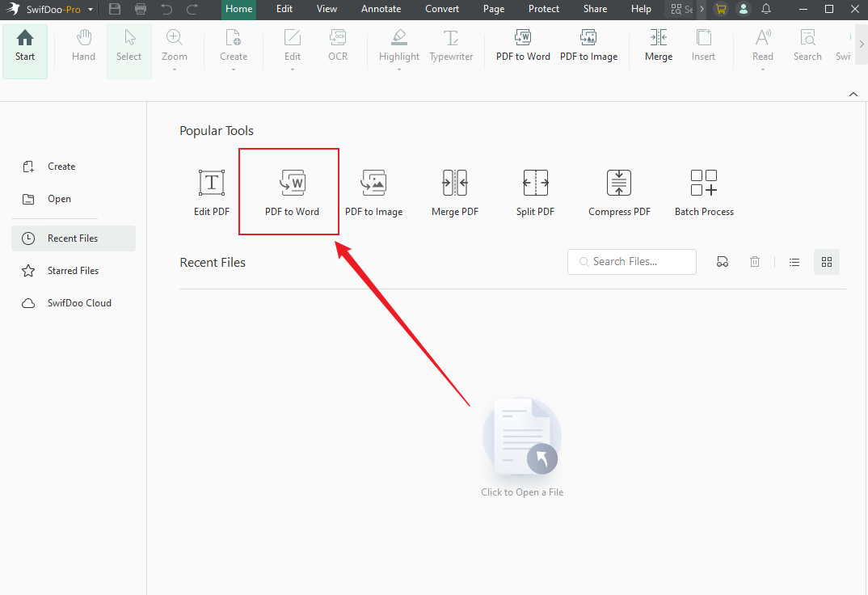Click to Open a File placeholder
The image size is (868, 595).
click(x=522, y=447)
